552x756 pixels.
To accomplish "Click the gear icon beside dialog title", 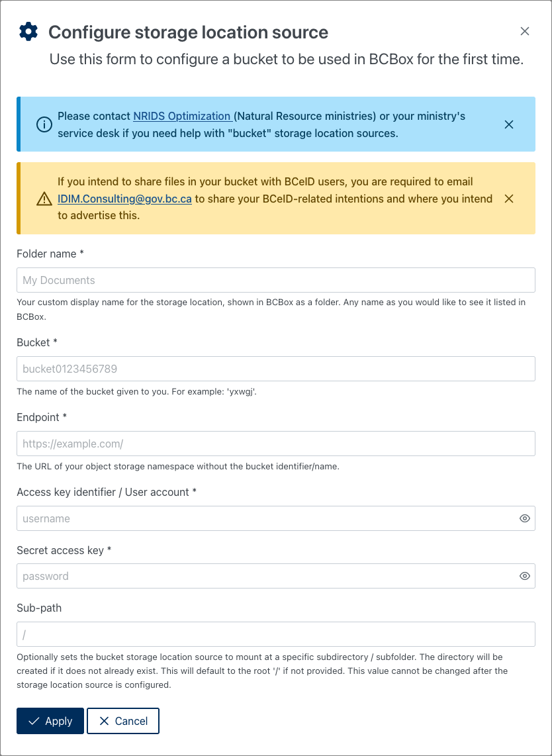I will [28, 31].
